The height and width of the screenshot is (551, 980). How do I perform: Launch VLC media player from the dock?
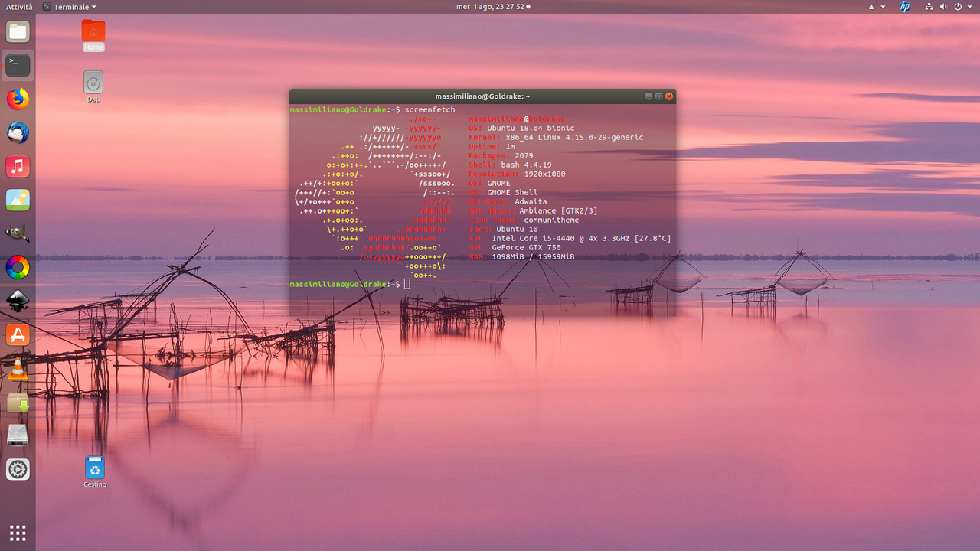pyautogui.click(x=18, y=369)
